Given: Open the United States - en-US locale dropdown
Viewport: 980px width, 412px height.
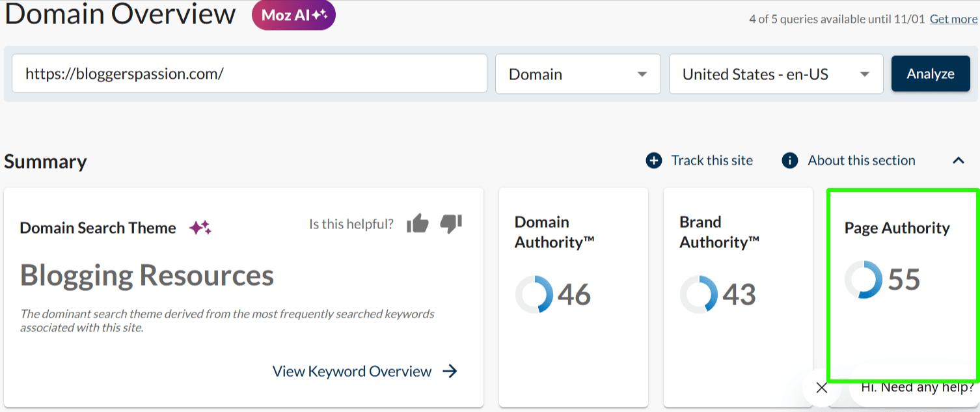Looking at the screenshot, I should (x=776, y=74).
